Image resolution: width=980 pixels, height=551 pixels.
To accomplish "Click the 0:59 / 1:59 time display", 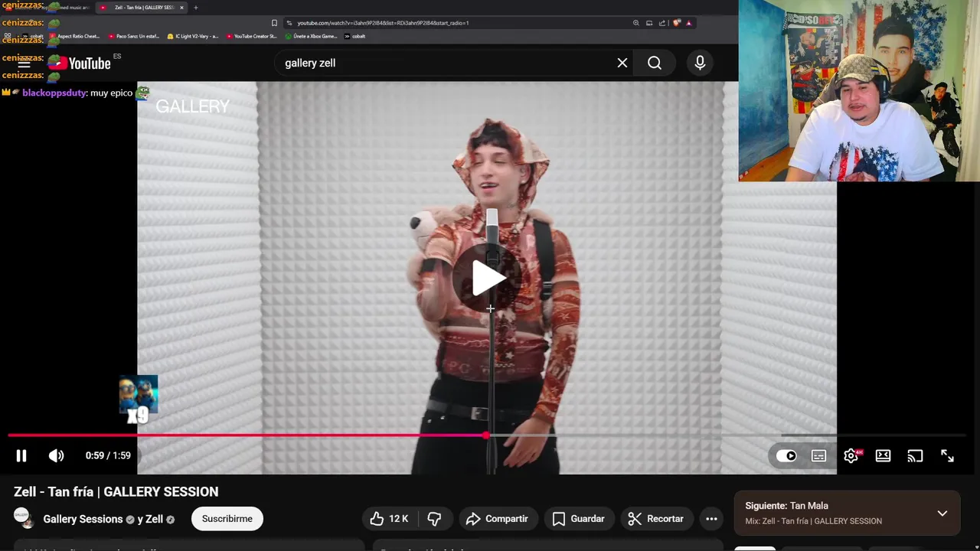I will point(108,455).
